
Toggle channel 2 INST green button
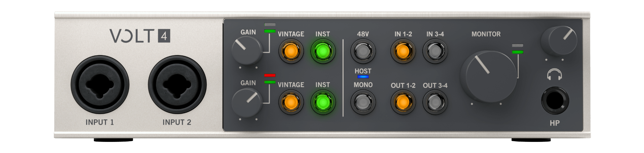coord(323,102)
